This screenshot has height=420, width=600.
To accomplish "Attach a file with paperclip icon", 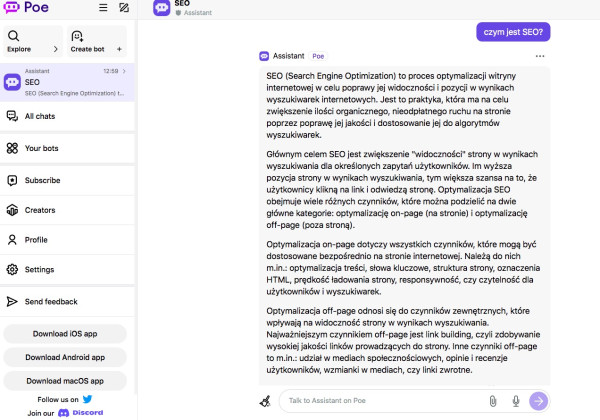I will [x=493, y=401].
